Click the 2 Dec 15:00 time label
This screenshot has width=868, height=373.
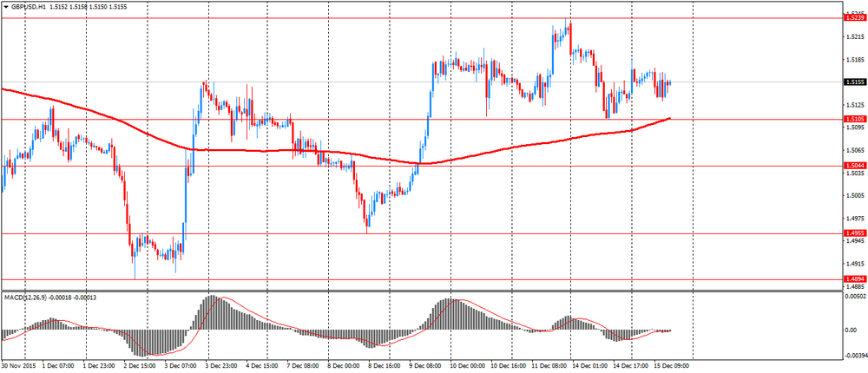point(140,366)
